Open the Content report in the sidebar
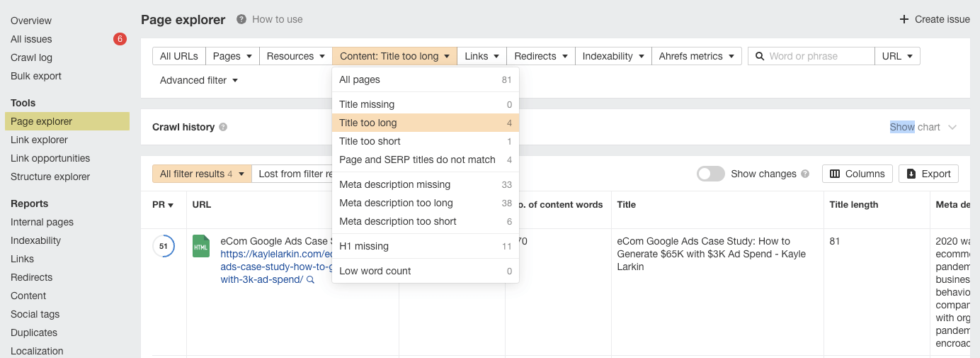980x358 pixels. [x=28, y=296]
